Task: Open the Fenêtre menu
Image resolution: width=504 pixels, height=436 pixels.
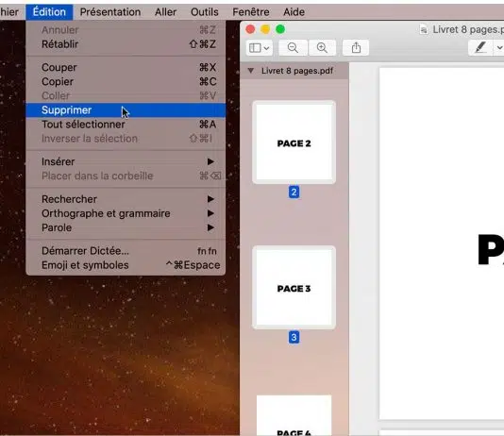Action: (251, 12)
